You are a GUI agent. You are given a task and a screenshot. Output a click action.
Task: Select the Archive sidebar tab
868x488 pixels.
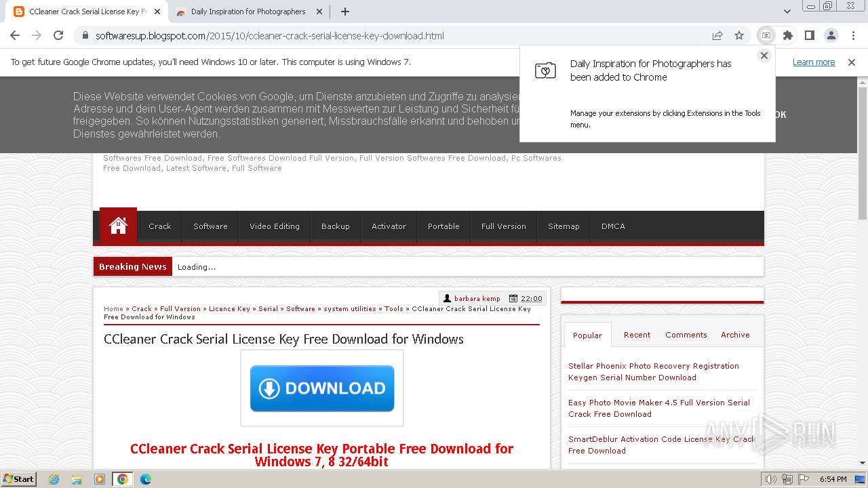tap(735, 335)
